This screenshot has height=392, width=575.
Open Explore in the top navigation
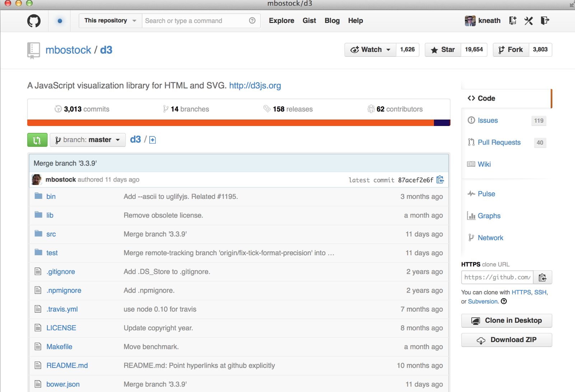(282, 21)
